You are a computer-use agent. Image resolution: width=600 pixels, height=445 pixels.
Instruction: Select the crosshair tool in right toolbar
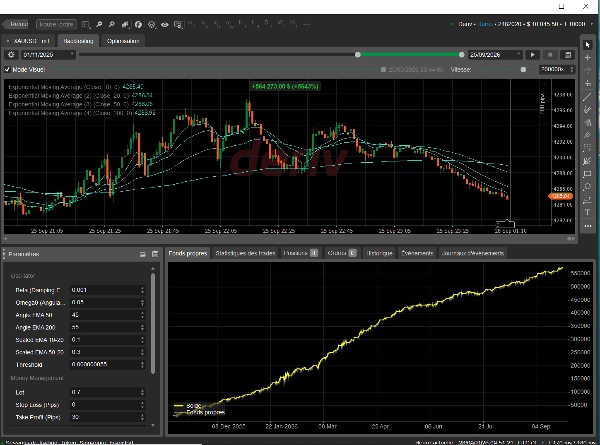[x=587, y=58]
